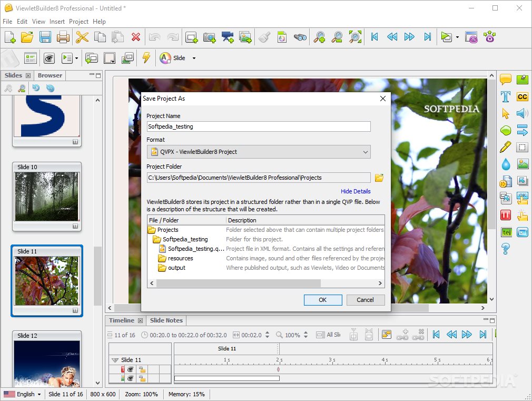
Task: Click the red X delete icon
Action: tap(136, 37)
